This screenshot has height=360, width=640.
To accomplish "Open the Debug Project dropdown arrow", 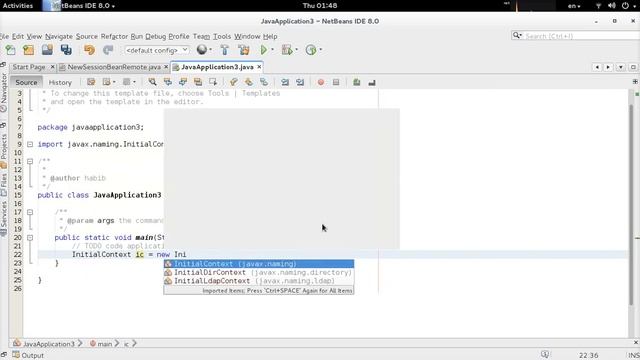I will (296, 50).
